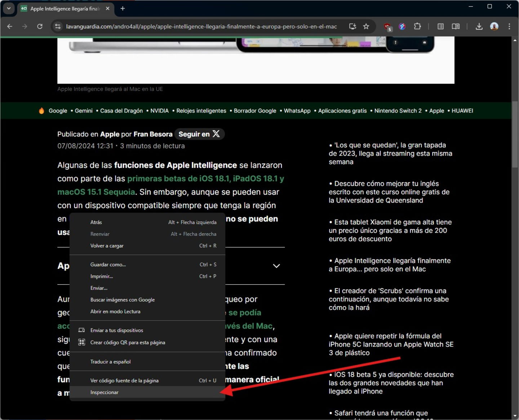Screen dimensions: 519x420
Task: Choose Guardar como... in context menu
Action: point(147,264)
